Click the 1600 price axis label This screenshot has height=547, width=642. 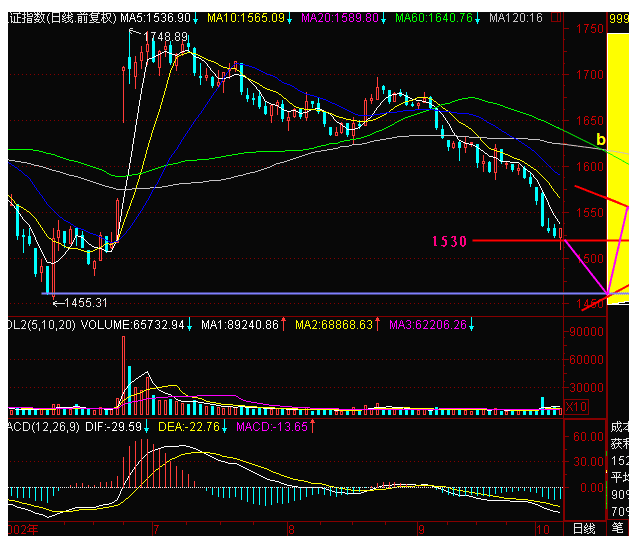[x=590, y=167]
